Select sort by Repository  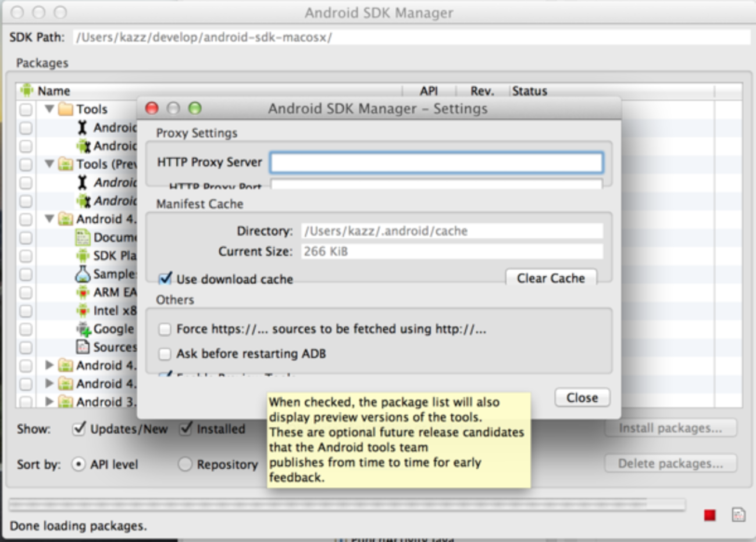185,464
